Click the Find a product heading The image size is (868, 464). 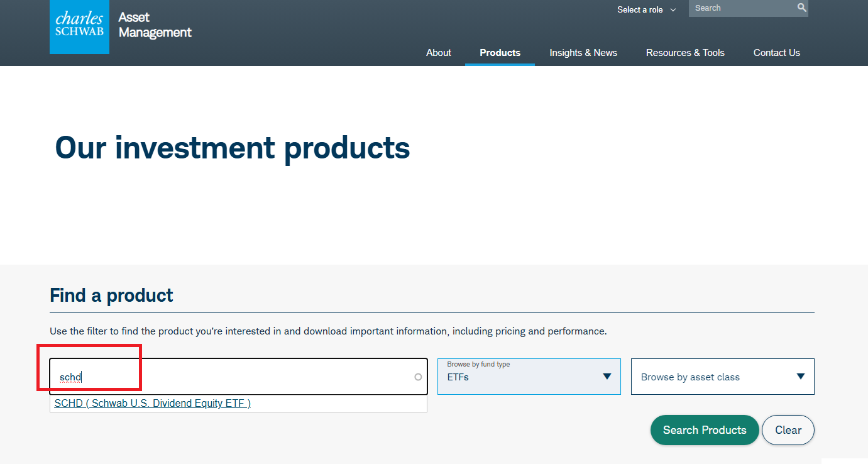pyautogui.click(x=111, y=295)
